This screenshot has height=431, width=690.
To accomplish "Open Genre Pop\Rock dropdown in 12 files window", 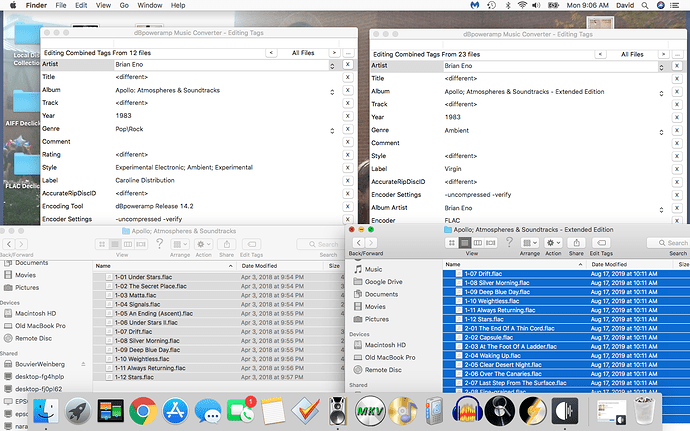I will point(332,130).
